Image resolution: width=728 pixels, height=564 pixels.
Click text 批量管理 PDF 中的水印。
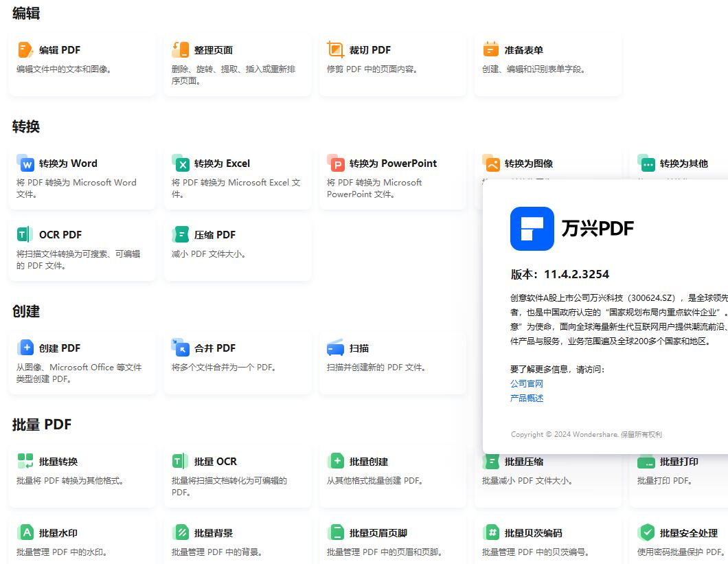62,552
